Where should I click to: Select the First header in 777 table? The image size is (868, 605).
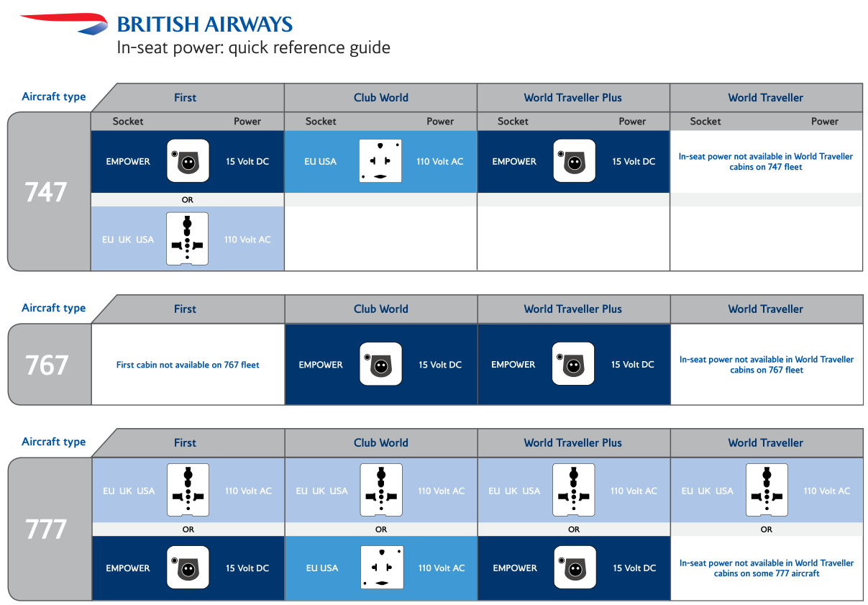(x=185, y=443)
